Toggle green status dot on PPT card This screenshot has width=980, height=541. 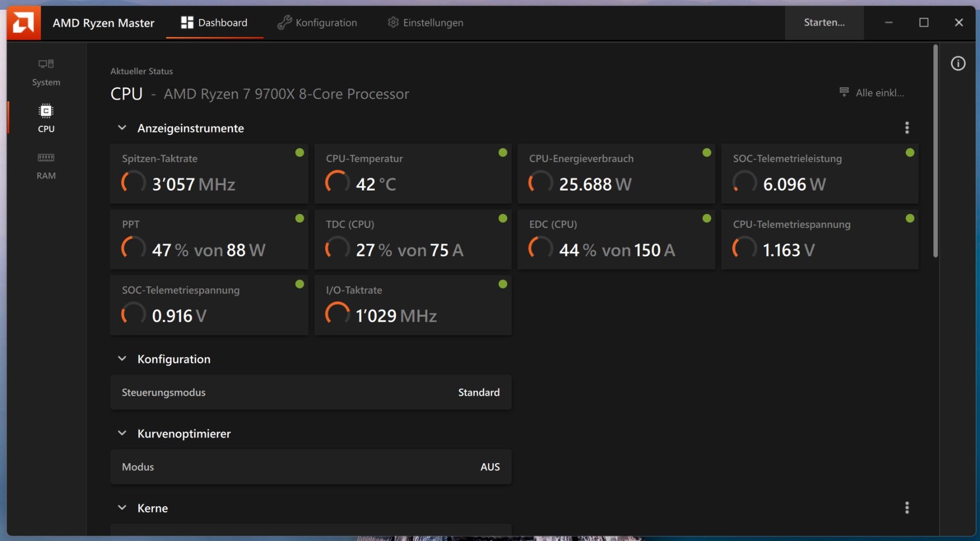click(x=299, y=218)
